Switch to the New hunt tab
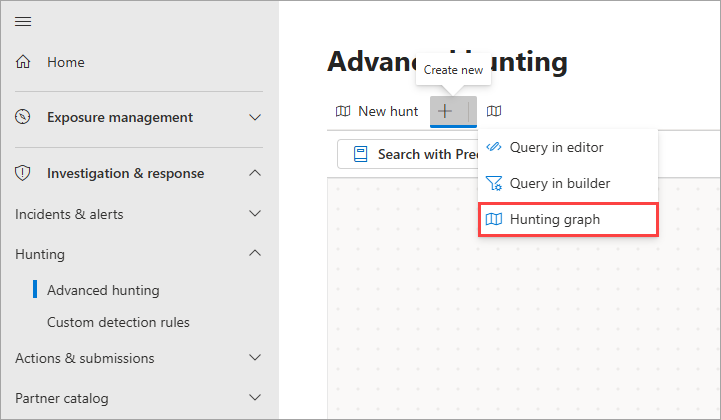The width and height of the screenshot is (721, 420). (378, 111)
